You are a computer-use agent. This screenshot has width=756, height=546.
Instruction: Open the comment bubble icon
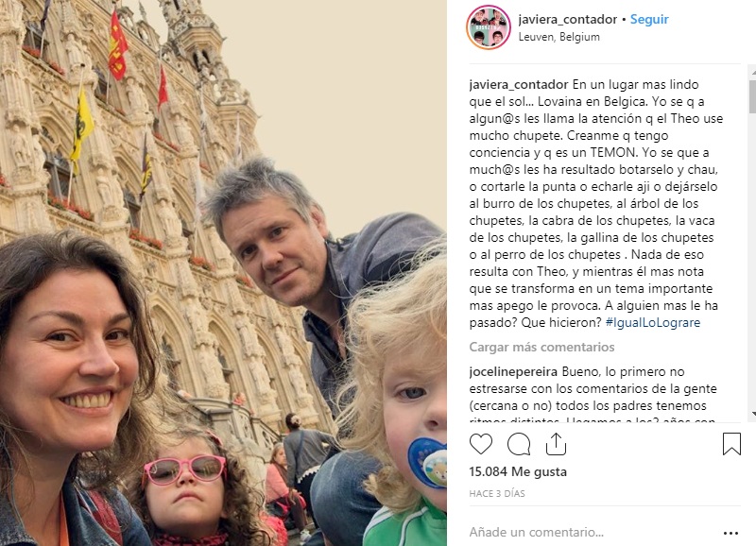519,444
